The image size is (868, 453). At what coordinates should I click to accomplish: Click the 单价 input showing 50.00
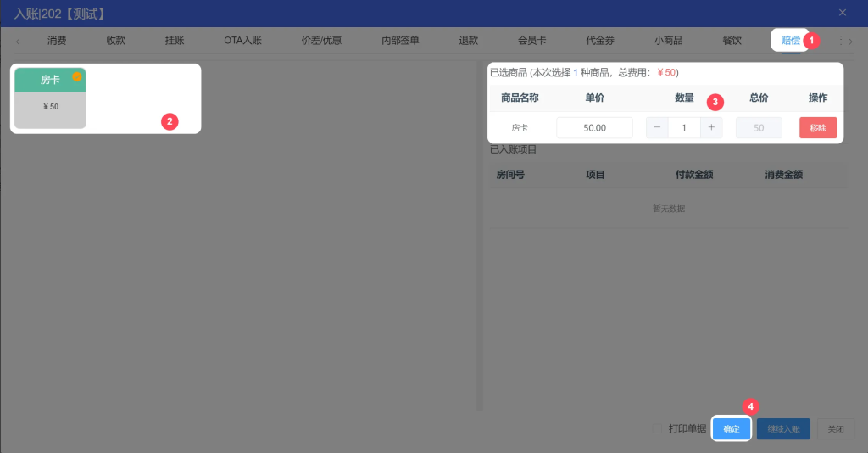tap(594, 128)
